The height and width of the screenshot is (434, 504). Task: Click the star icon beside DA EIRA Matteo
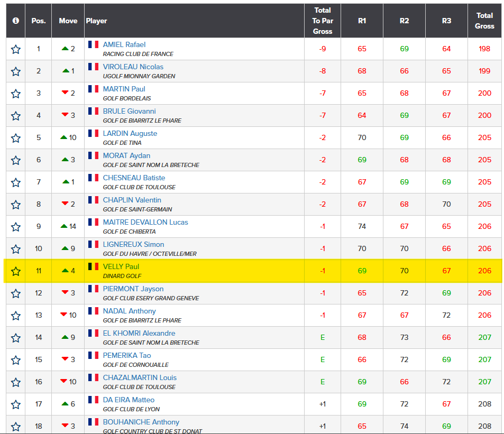[x=16, y=404]
